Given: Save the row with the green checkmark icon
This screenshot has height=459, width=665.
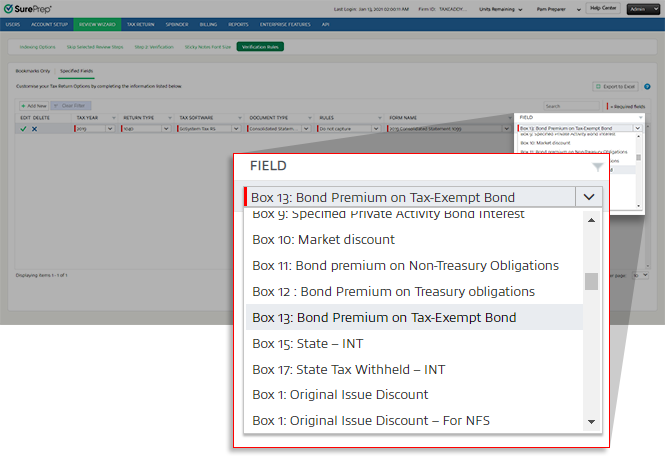Looking at the screenshot, I should [x=23, y=129].
